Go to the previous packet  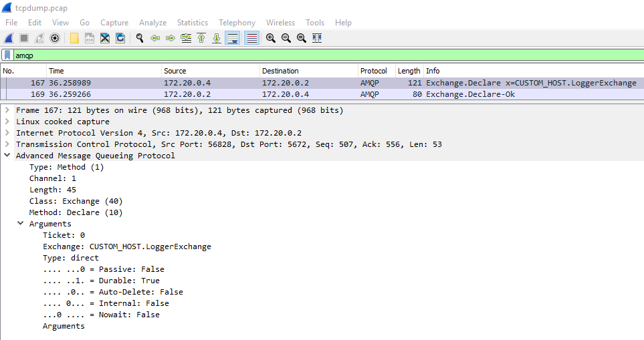pos(155,38)
